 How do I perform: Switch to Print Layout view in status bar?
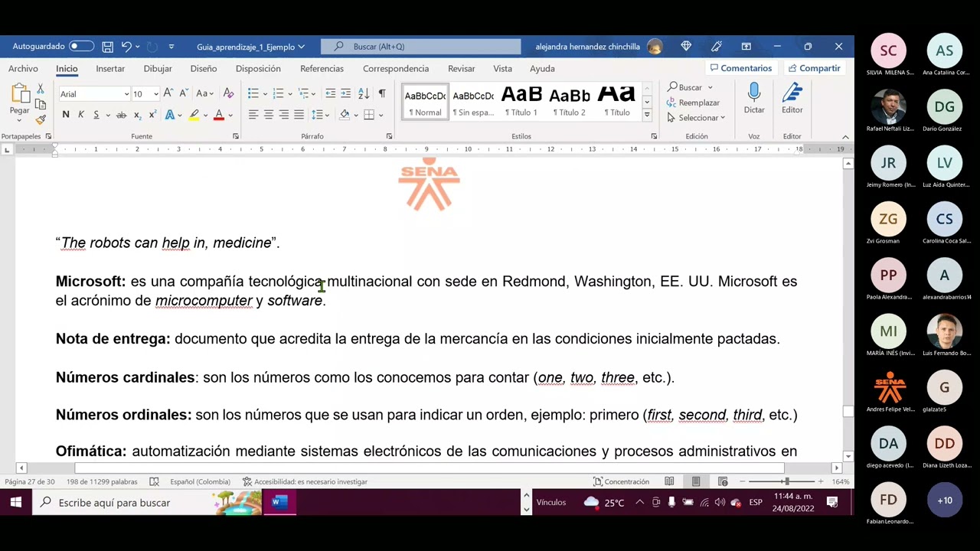[696, 481]
